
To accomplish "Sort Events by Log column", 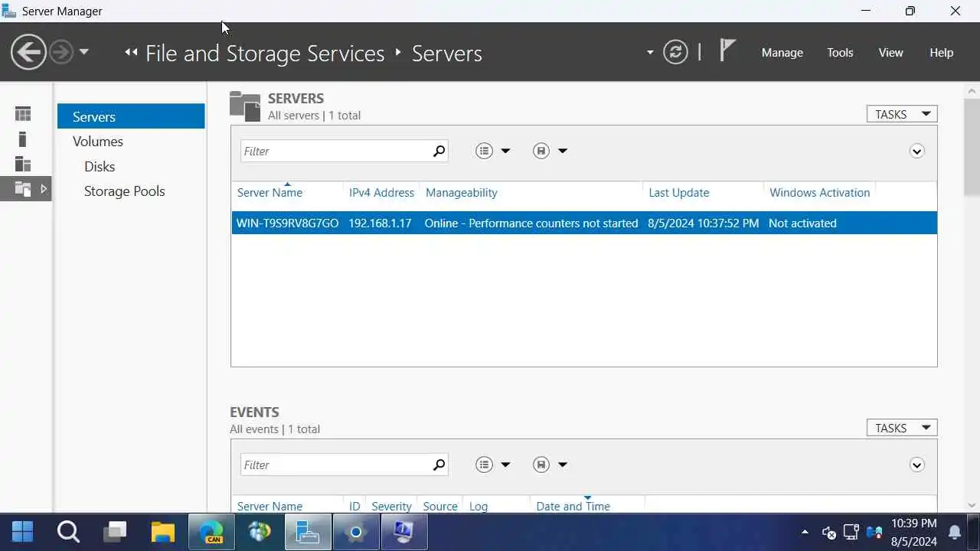I will click(x=479, y=507).
